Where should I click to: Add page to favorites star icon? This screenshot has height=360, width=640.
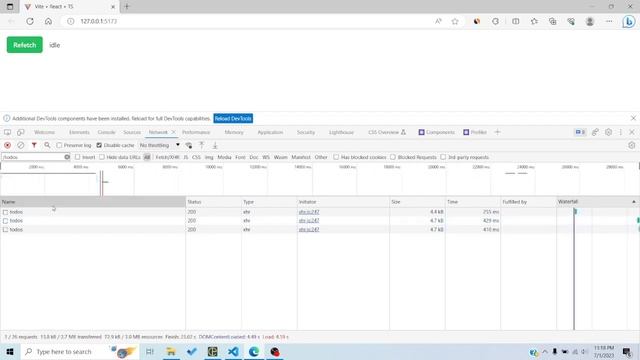point(455,21)
